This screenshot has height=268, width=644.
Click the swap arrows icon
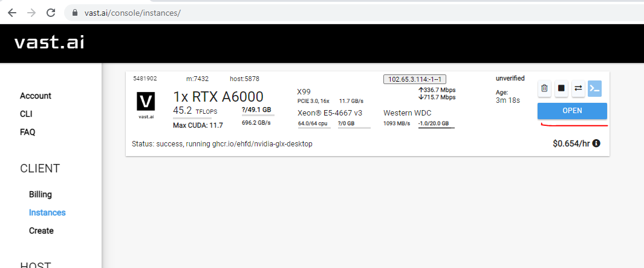pyautogui.click(x=578, y=88)
